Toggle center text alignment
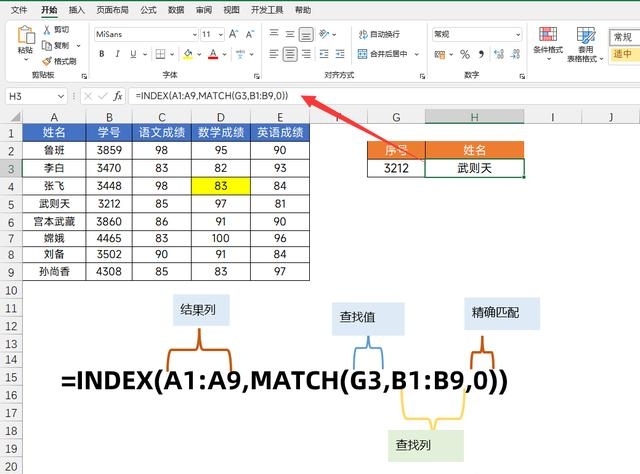This screenshot has height=474, width=640. tap(290, 54)
